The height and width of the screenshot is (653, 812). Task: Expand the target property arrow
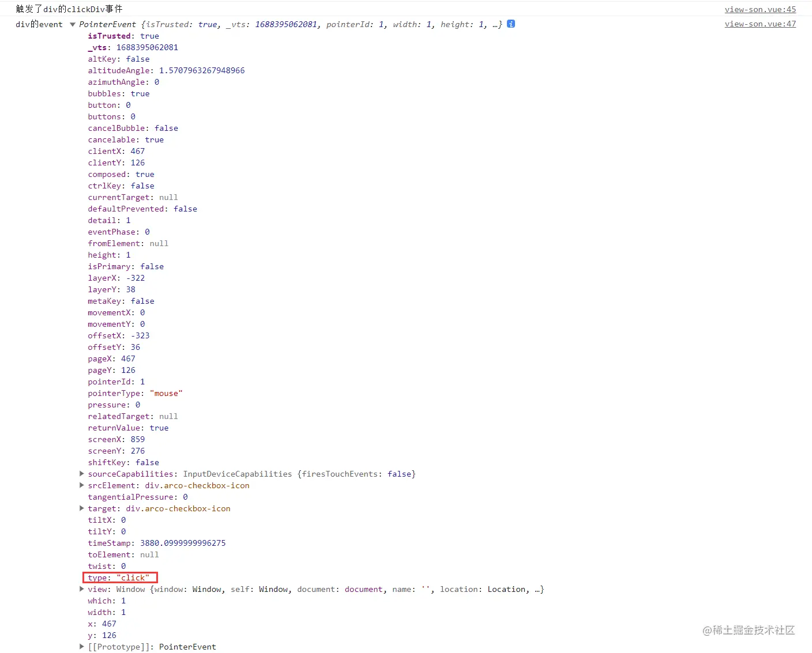tap(82, 508)
